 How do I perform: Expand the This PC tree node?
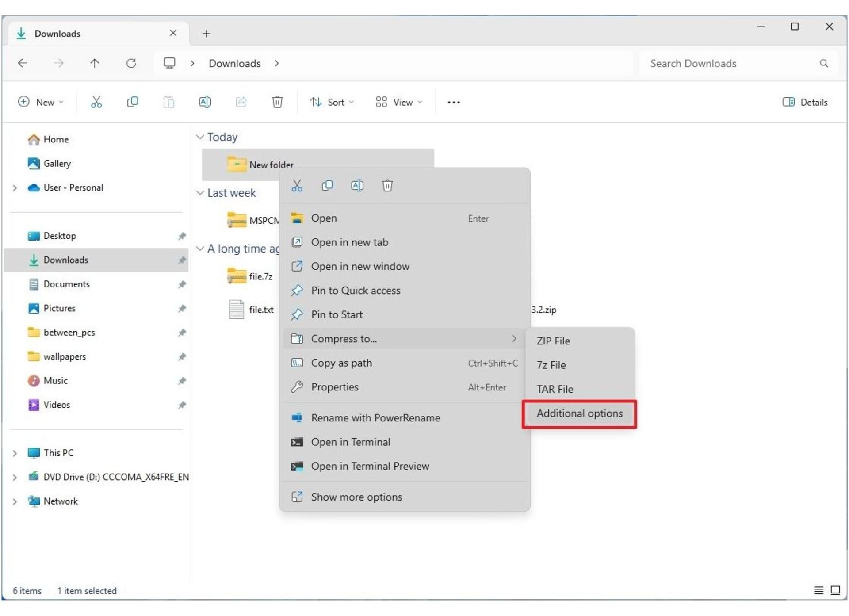pyautogui.click(x=15, y=453)
